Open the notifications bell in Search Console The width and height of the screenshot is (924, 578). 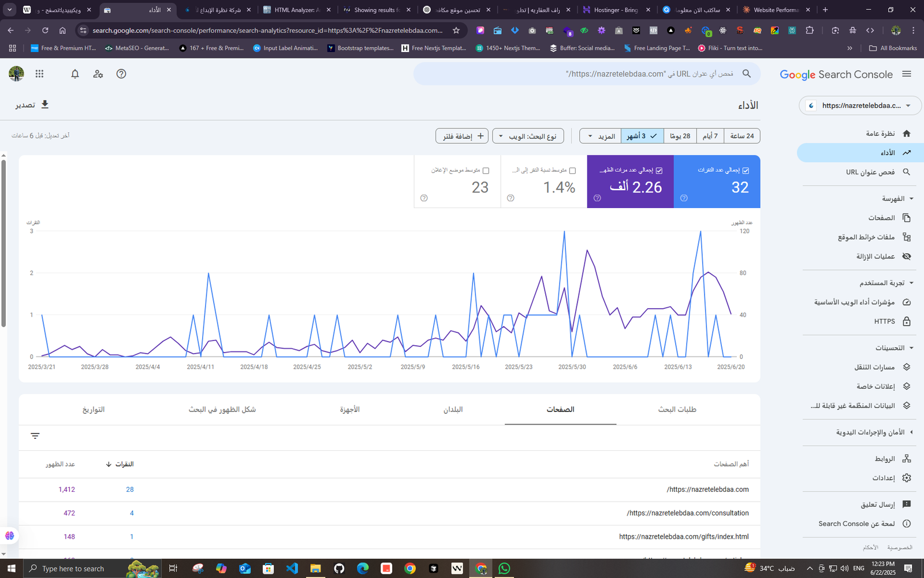[x=75, y=74]
